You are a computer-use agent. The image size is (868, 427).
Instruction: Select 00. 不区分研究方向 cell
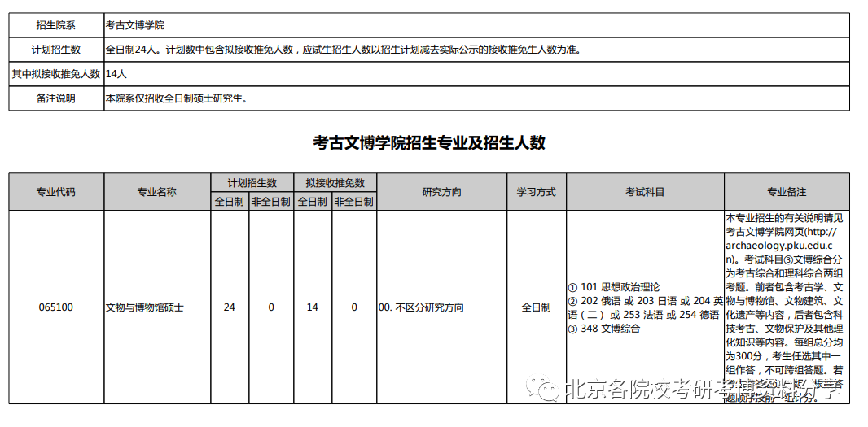pyautogui.click(x=442, y=307)
